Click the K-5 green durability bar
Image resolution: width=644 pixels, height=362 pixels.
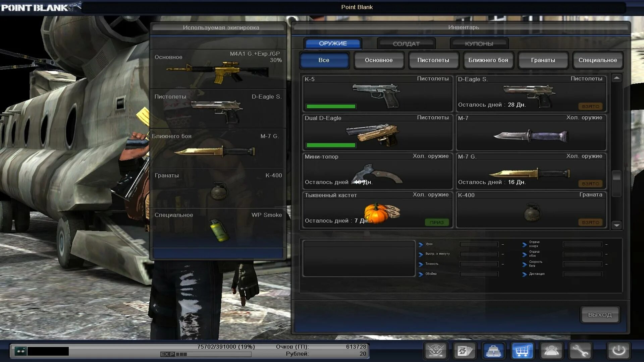(x=331, y=107)
